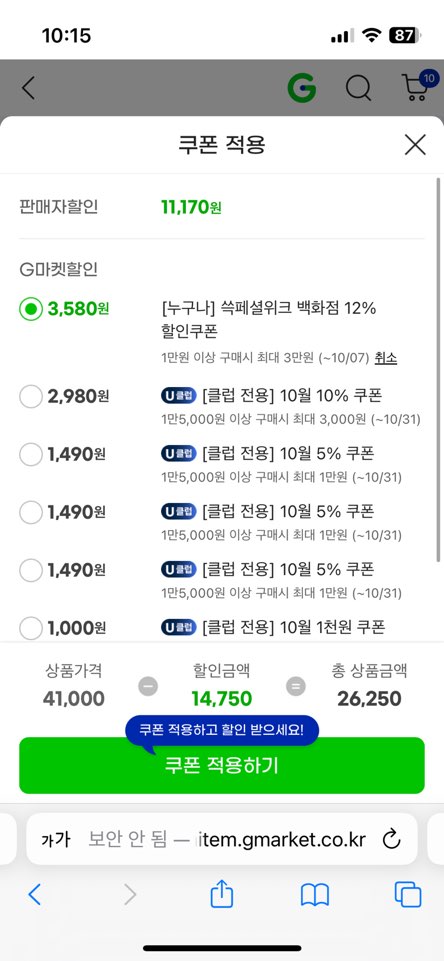Tap the green 쿠폰 적용하기 button
The width and height of the screenshot is (444, 961).
[x=221, y=765]
